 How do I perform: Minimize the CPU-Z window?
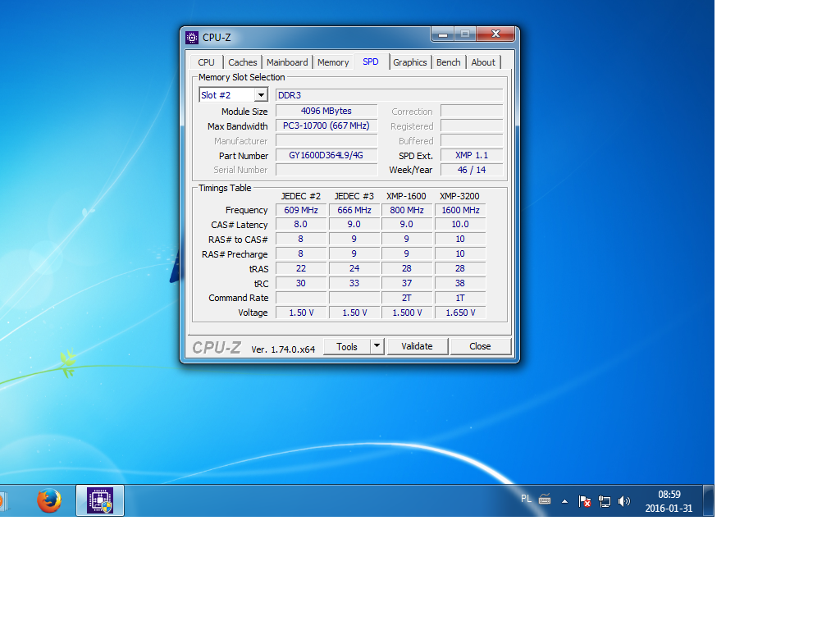pos(442,34)
